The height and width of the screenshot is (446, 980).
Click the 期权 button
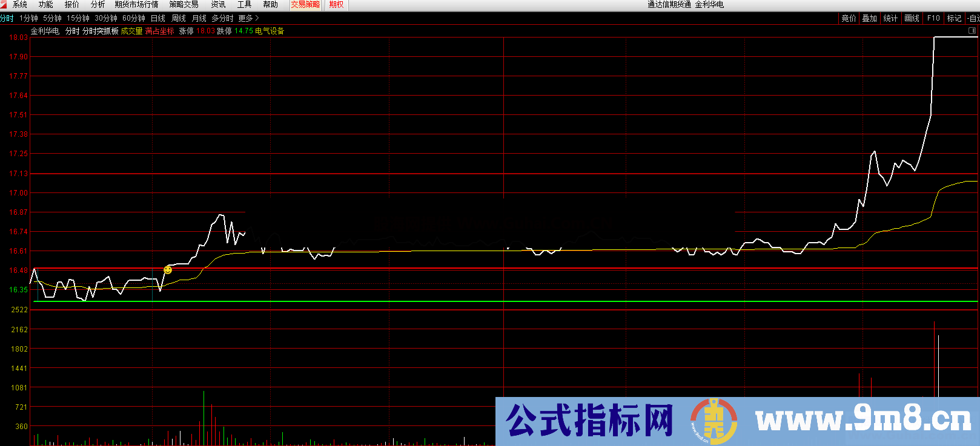coord(337,5)
